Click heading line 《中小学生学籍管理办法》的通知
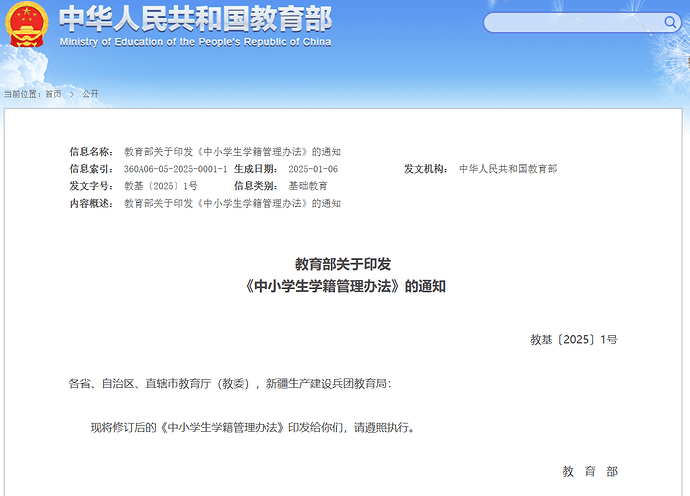This screenshot has height=496, width=690. pos(345,287)
